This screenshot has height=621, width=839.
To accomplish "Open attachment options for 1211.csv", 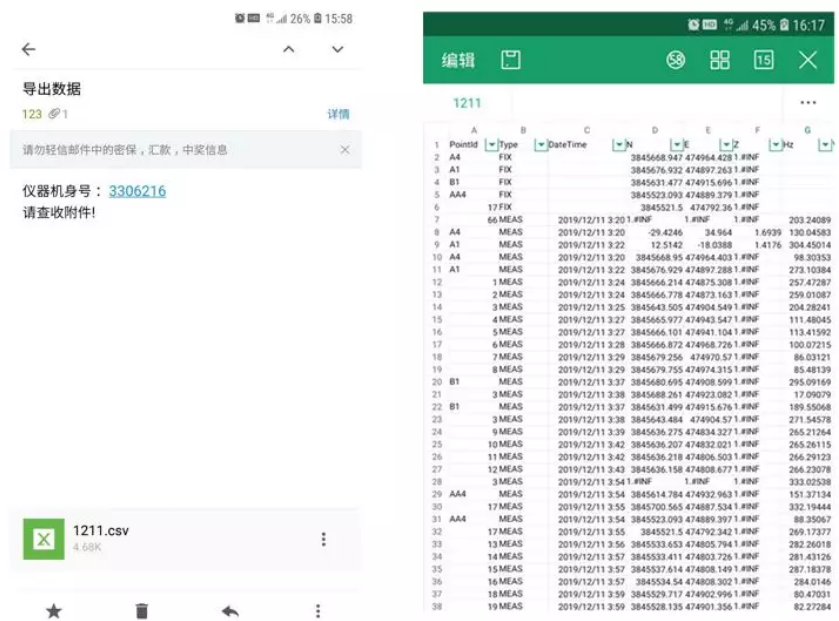I will click(x=323, y=539).
